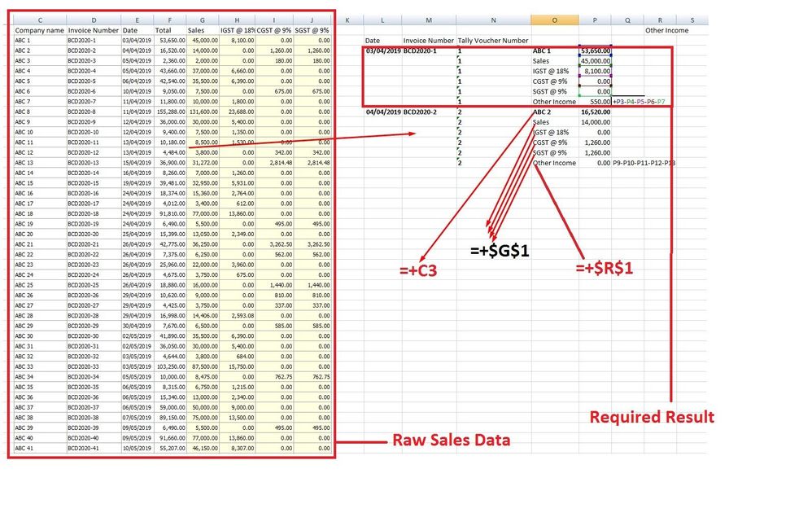Click the IGST value '23,688.00'
The width and height of the screenshot is (812, 513).
click(x=237, y=112)
